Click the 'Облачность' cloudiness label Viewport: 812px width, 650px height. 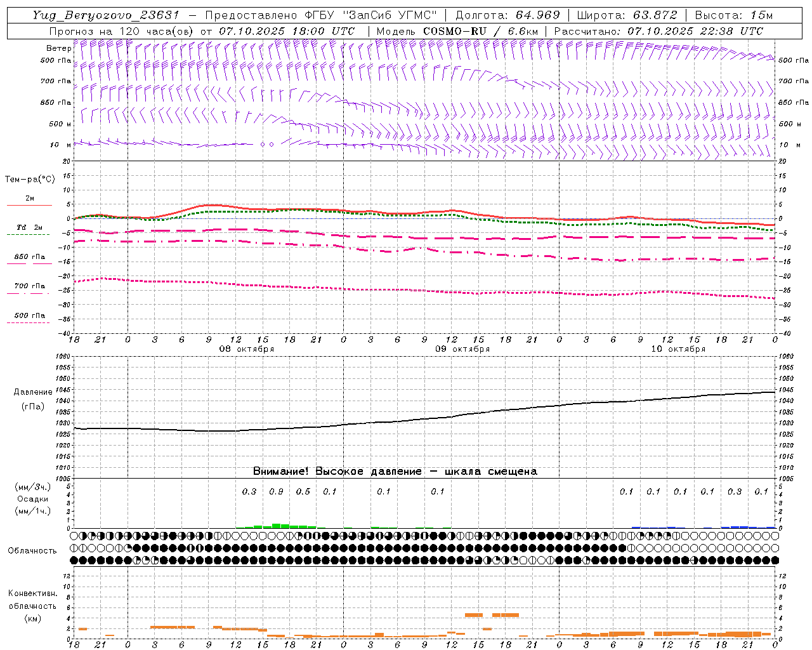32,551
